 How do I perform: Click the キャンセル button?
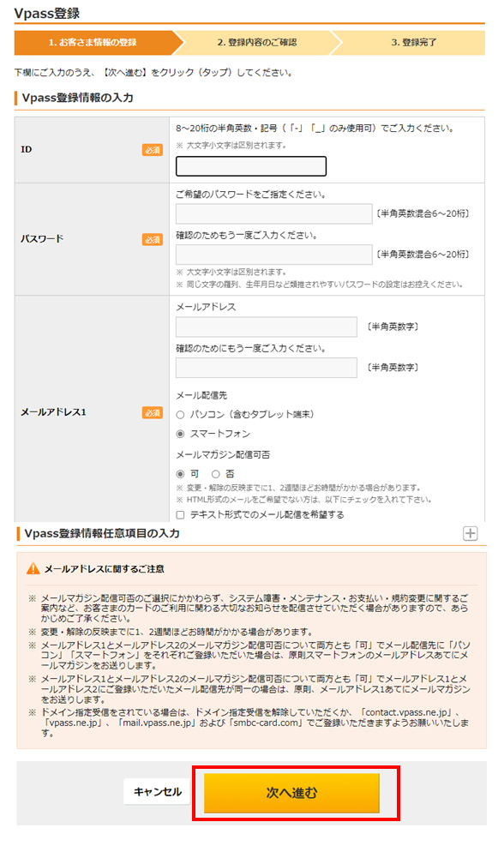point(155,793)
